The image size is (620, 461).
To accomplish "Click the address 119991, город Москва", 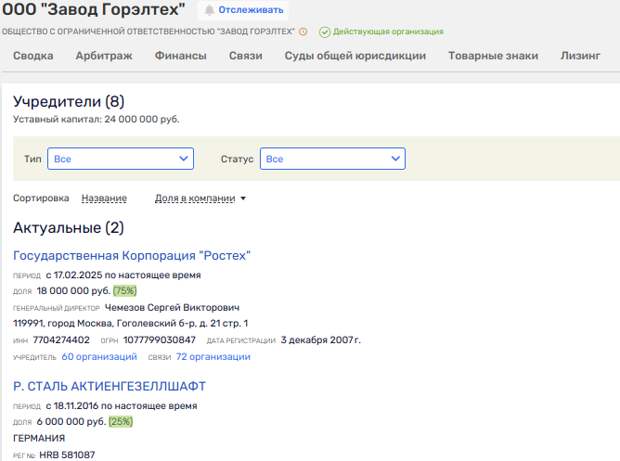I will pyautogui.click(x=130, y=323).
